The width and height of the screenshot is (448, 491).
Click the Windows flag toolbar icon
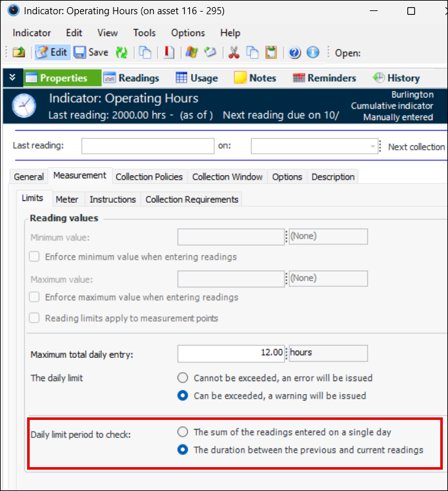(x=192, y=52)
